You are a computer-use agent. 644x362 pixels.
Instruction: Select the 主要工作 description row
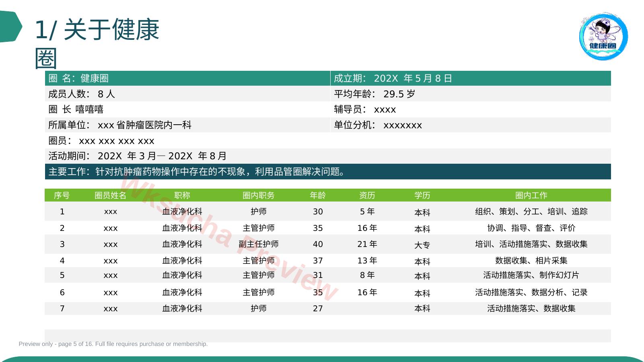click(328, 172)
